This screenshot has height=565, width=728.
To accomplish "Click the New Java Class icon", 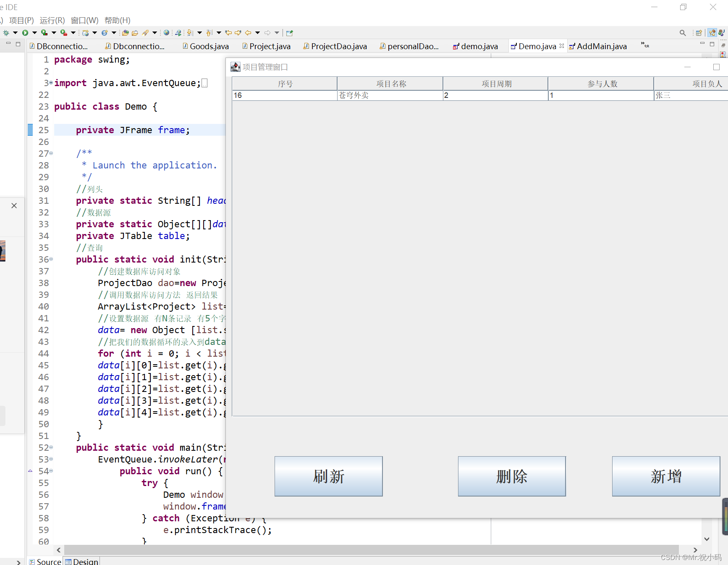I will (105, 33).
